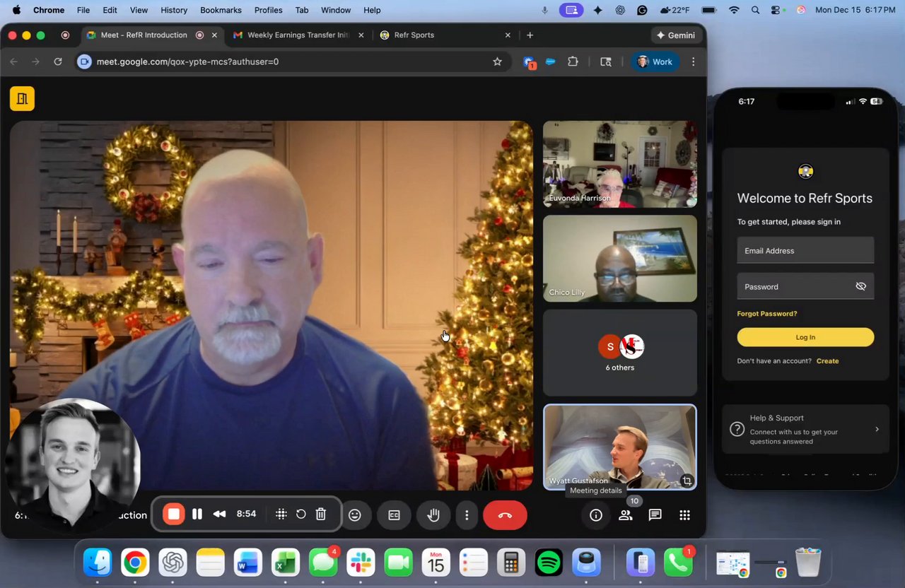Click the Salesforce extension icon
Image resolution: width=905 pixels, height=588 pixels.
[x=551, y=61]
